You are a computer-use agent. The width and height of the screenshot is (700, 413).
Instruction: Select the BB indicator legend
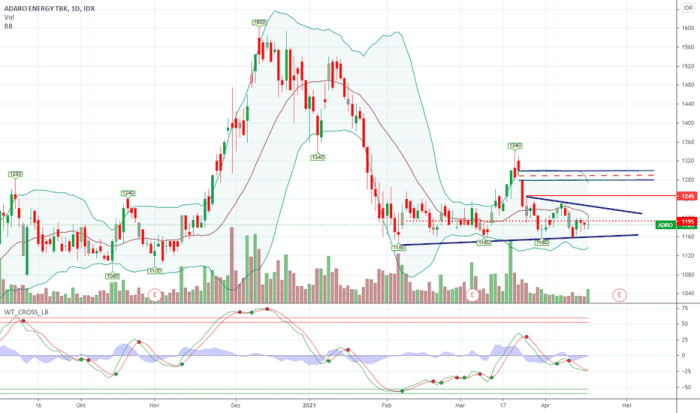[x=8, y=26]
